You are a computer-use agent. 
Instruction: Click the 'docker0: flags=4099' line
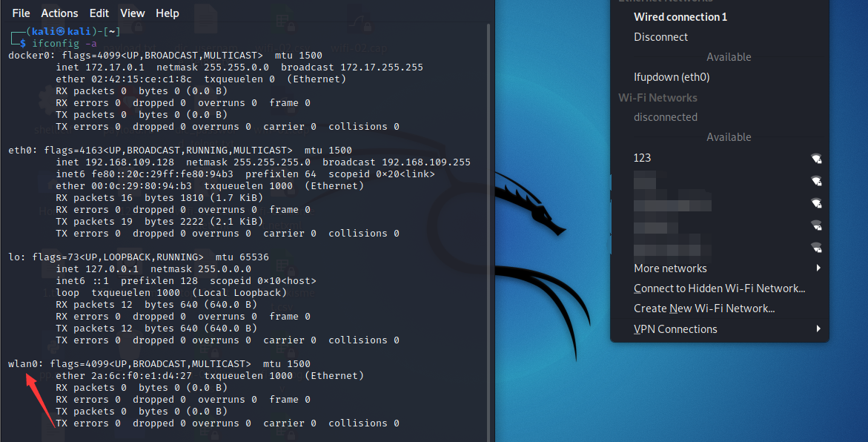[165, 56]
